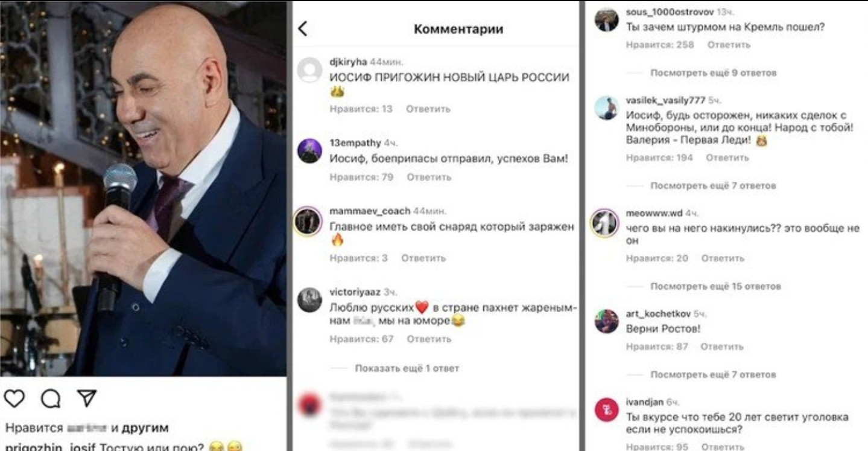Open comments via speech bubble icon

tap(51, 397)
